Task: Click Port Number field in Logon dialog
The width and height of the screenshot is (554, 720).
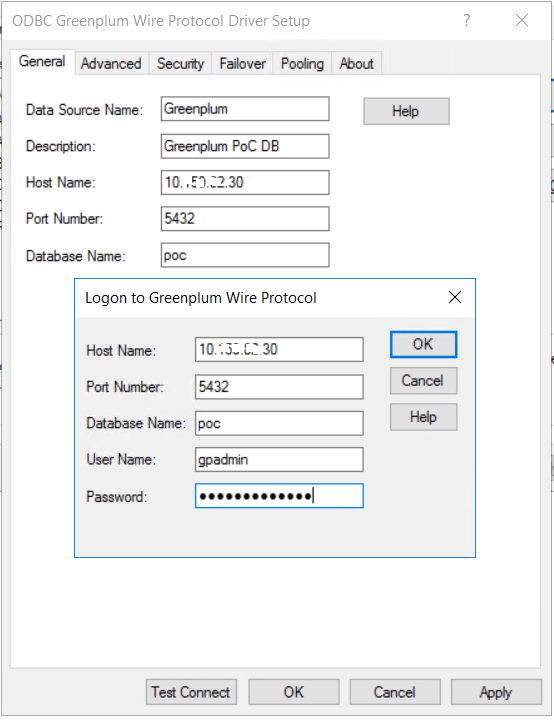Action: click(x=279, y=387)
